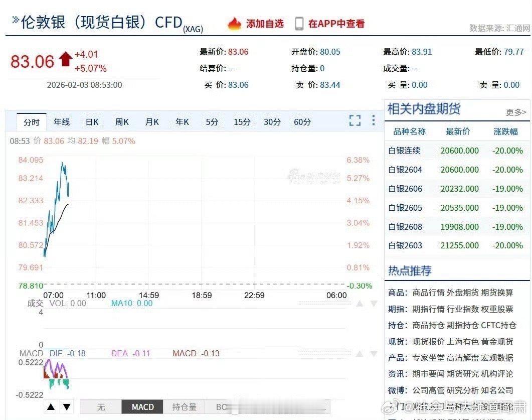This screenshot has width=532, height=420.
Task: Click the 研究分析 link
Action: tap(463, 390)
